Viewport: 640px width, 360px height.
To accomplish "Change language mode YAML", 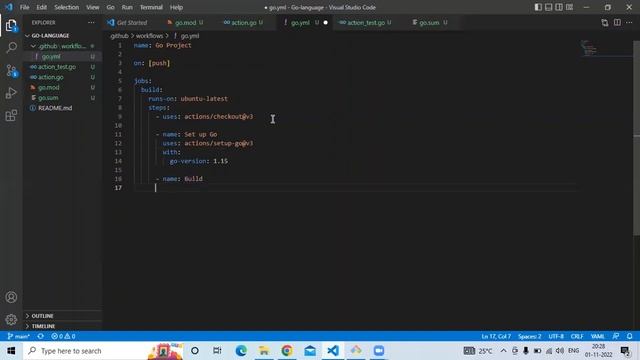I will tap(598, 336).
